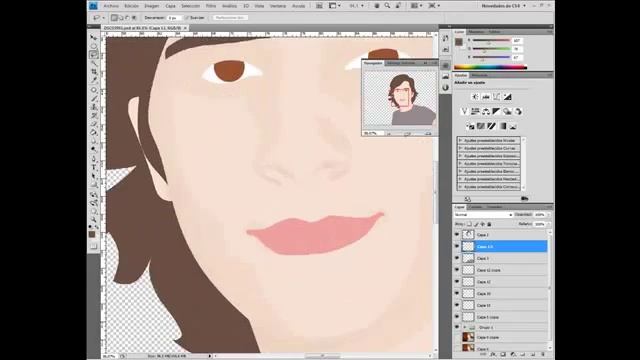Select the Crop tool
Screen dimensions: 640x360
click(94, 71)
